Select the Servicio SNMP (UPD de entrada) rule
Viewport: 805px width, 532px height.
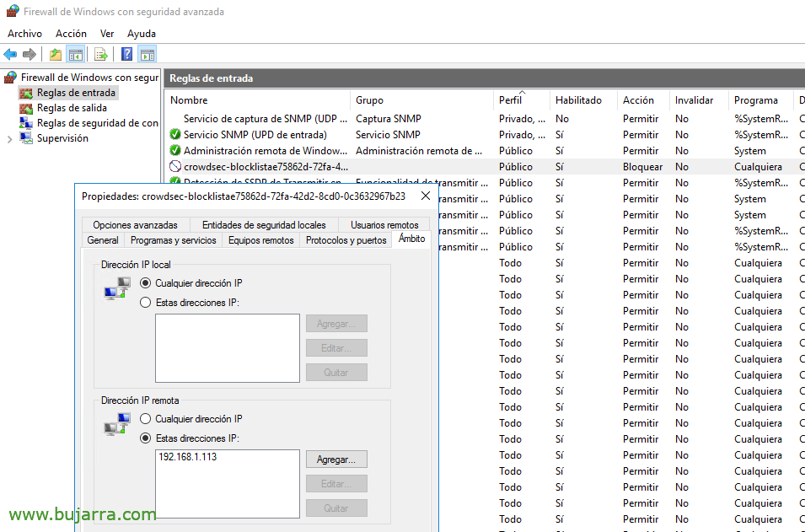[255, 135]
